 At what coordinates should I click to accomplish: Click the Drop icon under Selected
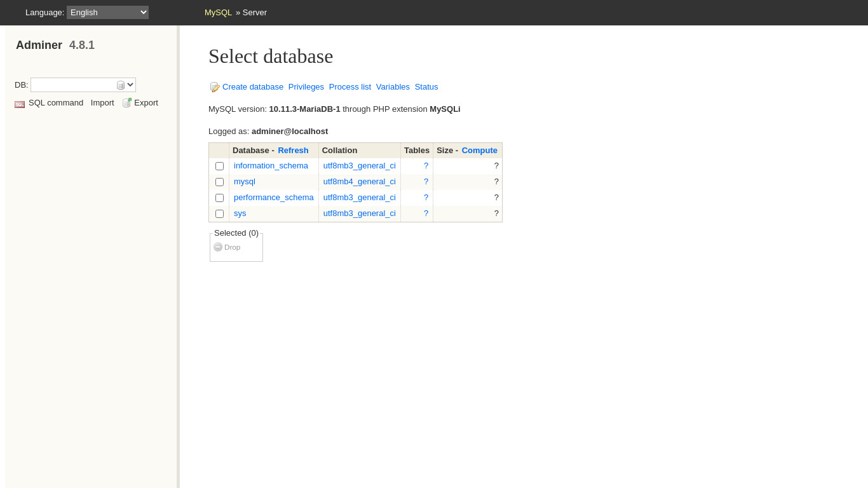click(x=218, y=247)
